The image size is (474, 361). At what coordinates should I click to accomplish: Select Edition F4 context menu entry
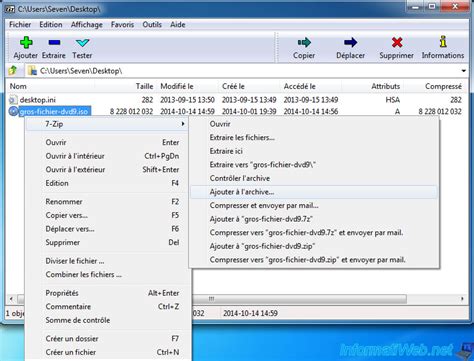point(107,183)
